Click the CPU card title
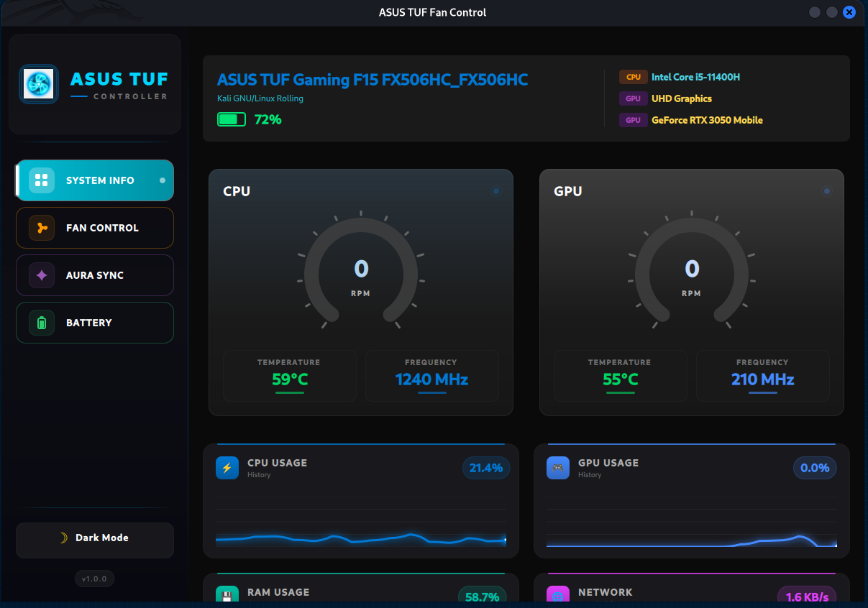Screen dimensions: 868x608 pyautogui.click(x=237, y=191)
